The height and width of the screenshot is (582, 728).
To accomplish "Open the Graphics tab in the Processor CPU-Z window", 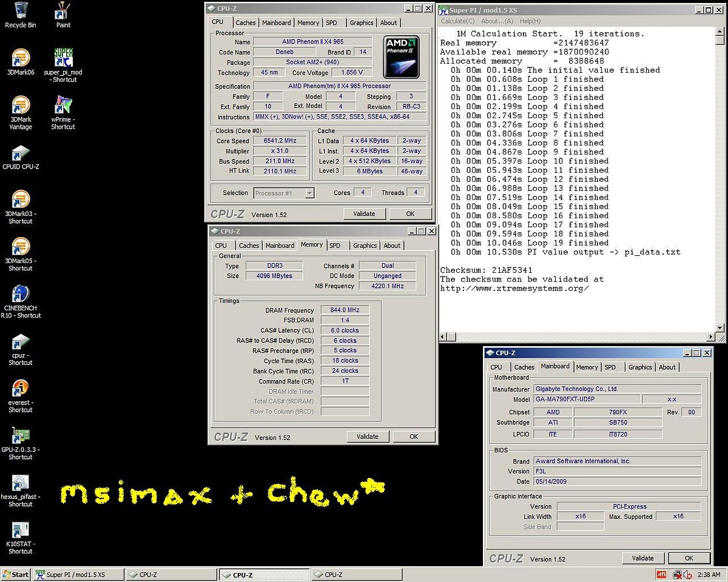I will (x=362, y=23).
